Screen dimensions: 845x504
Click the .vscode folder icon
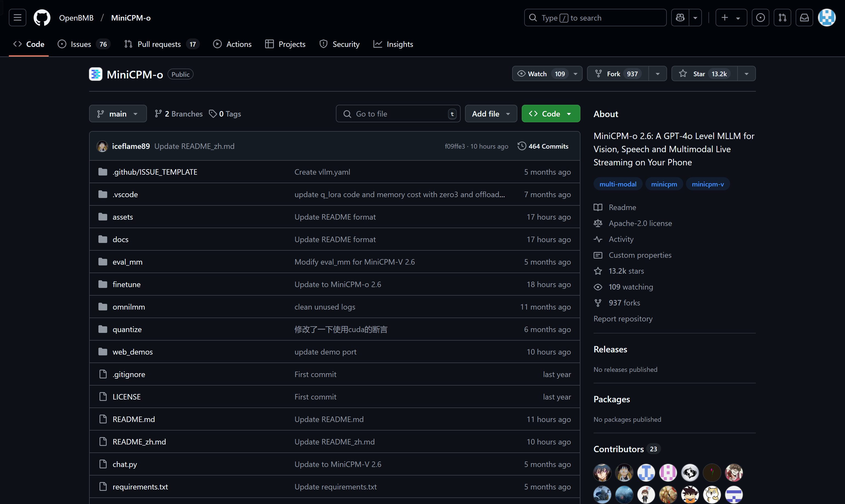click(x=103, y=194)
